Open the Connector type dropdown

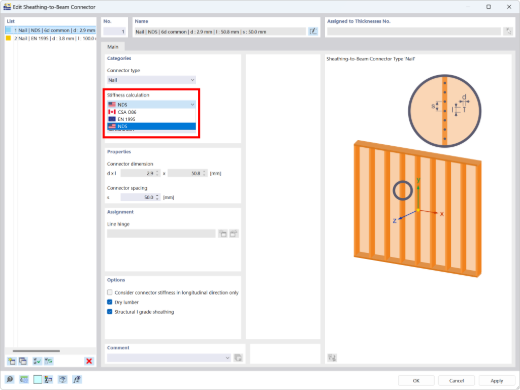pos(151,80)
